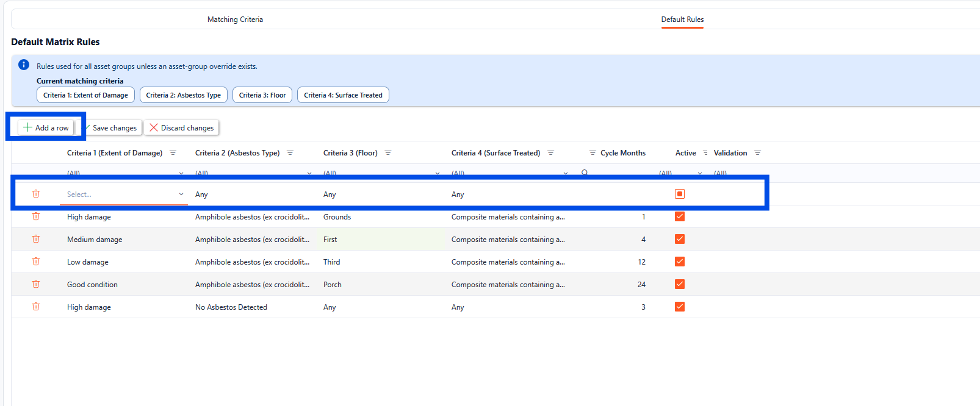Click the Add a row button
This screenshot has width=980, height=406.
coord(46,127)
